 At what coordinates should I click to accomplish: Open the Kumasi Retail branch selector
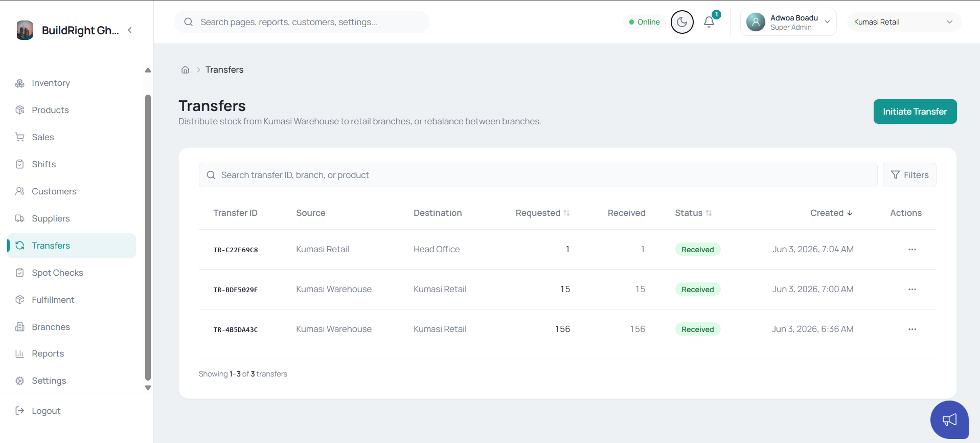coord(904,22)
